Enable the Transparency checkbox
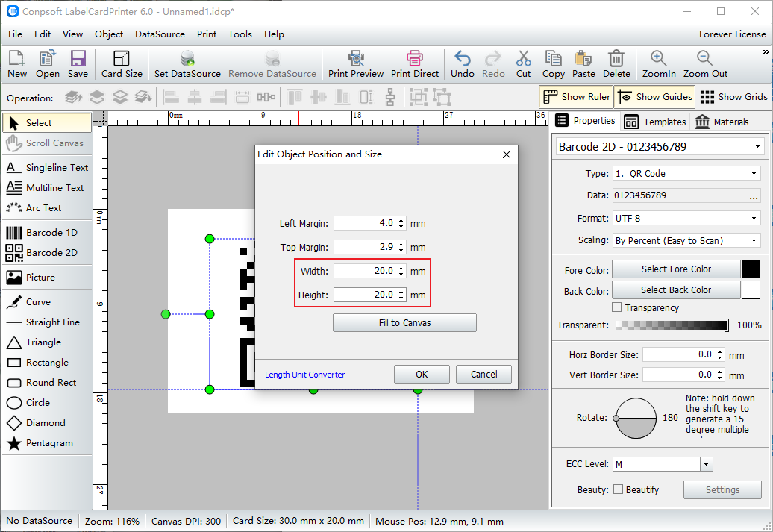The width and height of the screenshot is (773, 532). coord(616,307)
